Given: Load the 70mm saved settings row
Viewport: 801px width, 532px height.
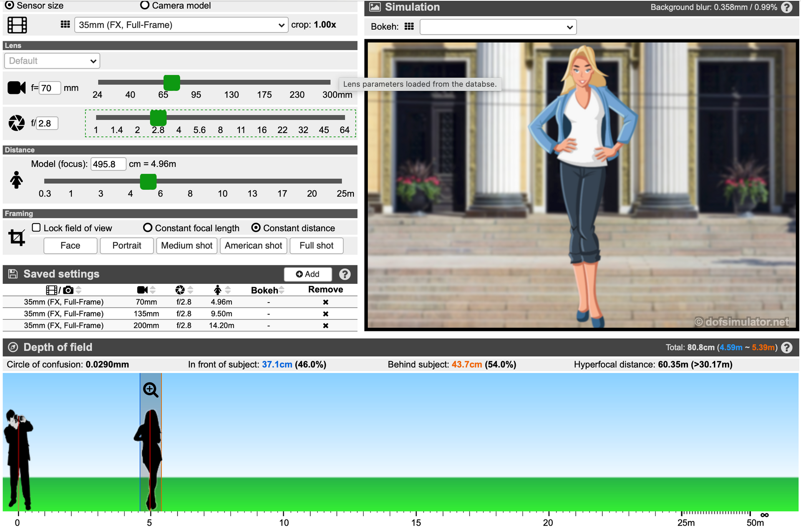Looking at the screenshot, I should coord(146,302).
